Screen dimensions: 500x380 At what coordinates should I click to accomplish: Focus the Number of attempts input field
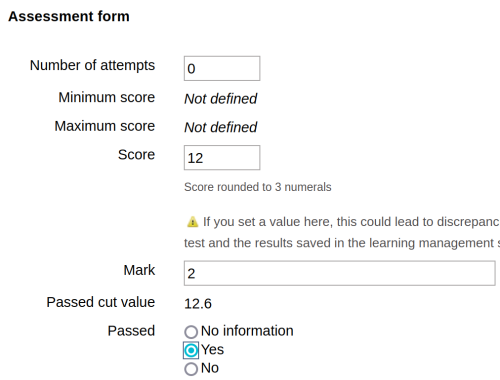coord(222,68)
